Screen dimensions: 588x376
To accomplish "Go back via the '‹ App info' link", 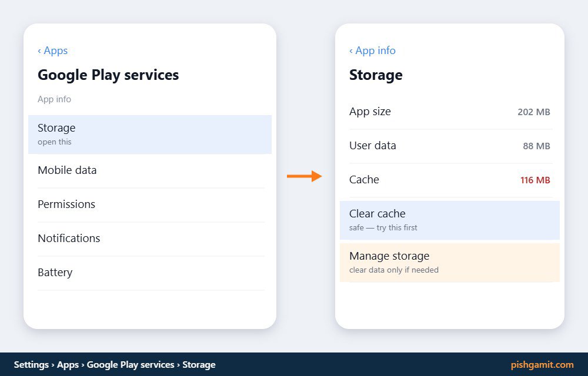I will 372,51.
